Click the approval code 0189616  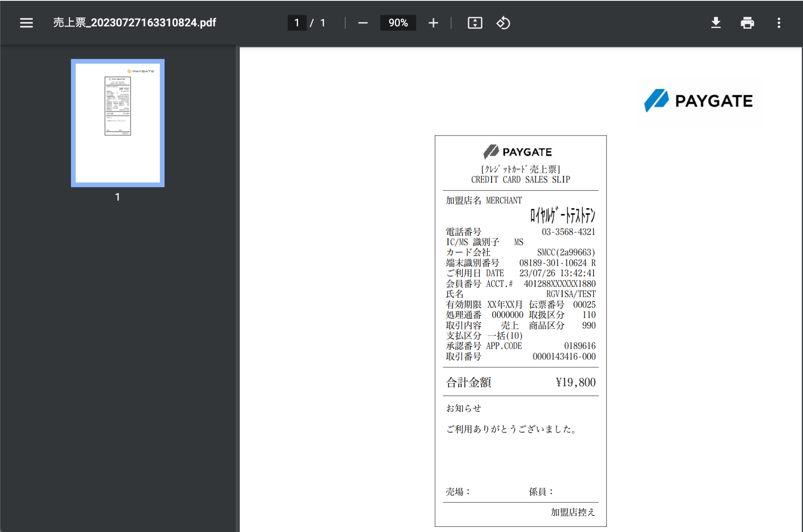(x=580, y=346)
